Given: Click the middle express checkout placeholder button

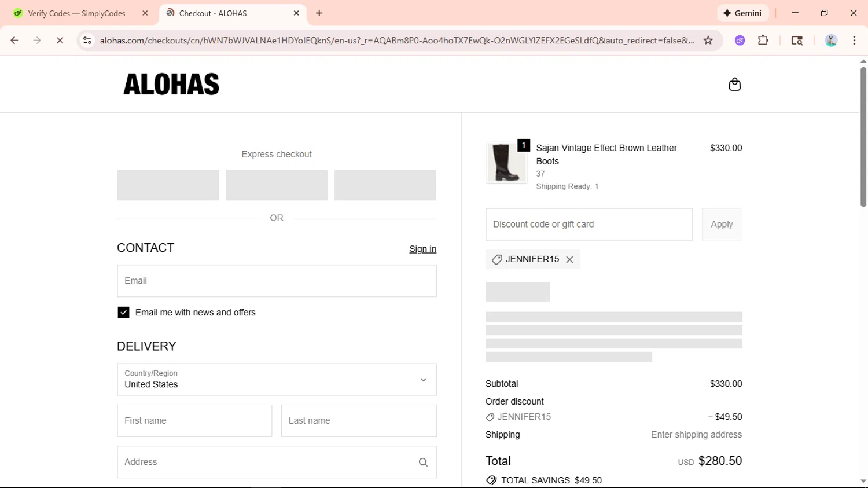Looking at the screenshot, I should point(277,185).
